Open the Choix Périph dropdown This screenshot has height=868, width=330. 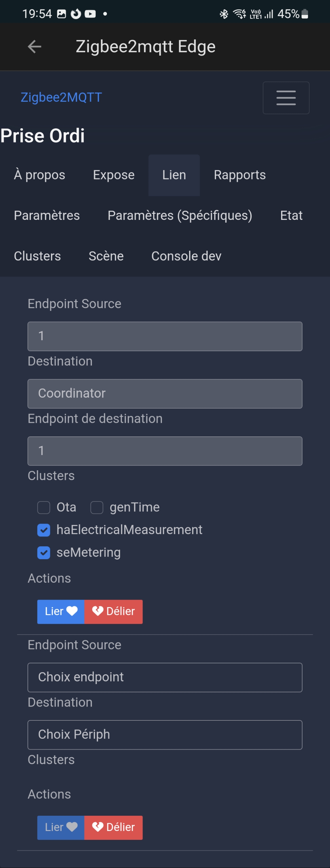click(165, 735)
